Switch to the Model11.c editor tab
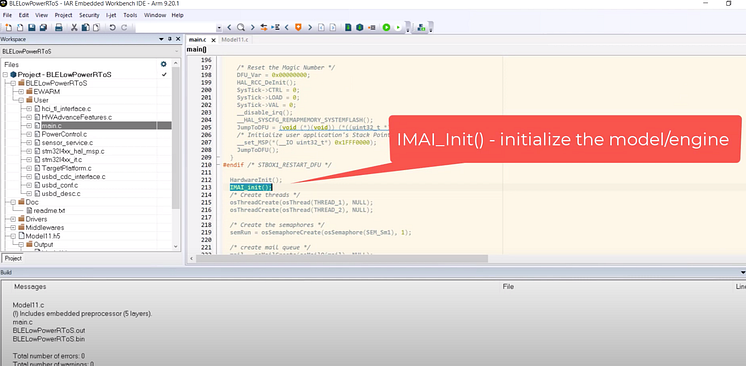This screenshot has height=366, width=746. click(x=235, y=40)
